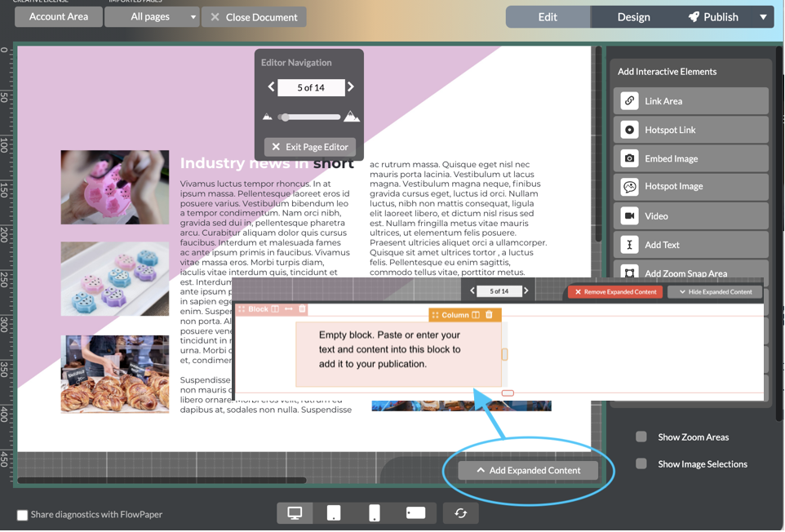Click the horizontal scrollbar under the page
The width and height of the screenshot is (785, 532).
tap(162, 481)
